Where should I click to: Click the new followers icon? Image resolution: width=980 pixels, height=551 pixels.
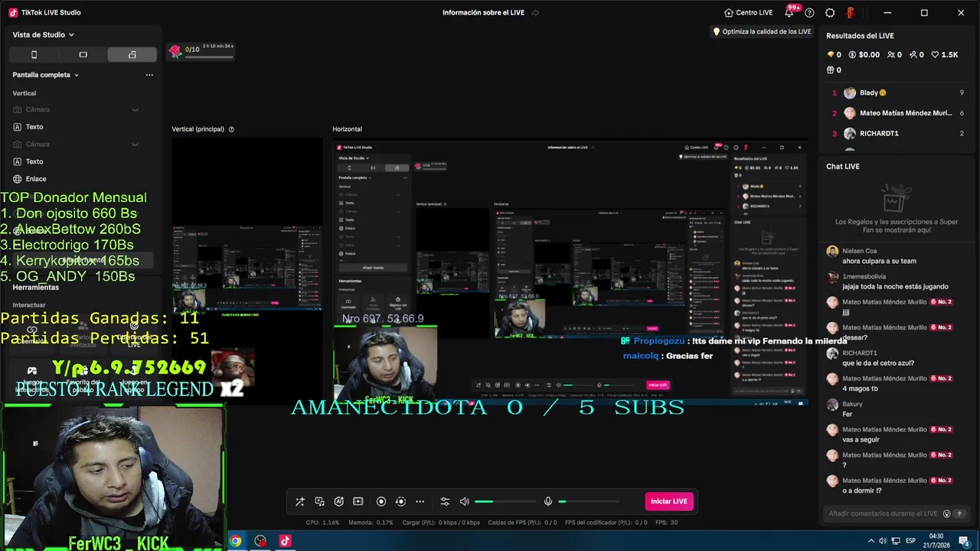click(913, 55)
